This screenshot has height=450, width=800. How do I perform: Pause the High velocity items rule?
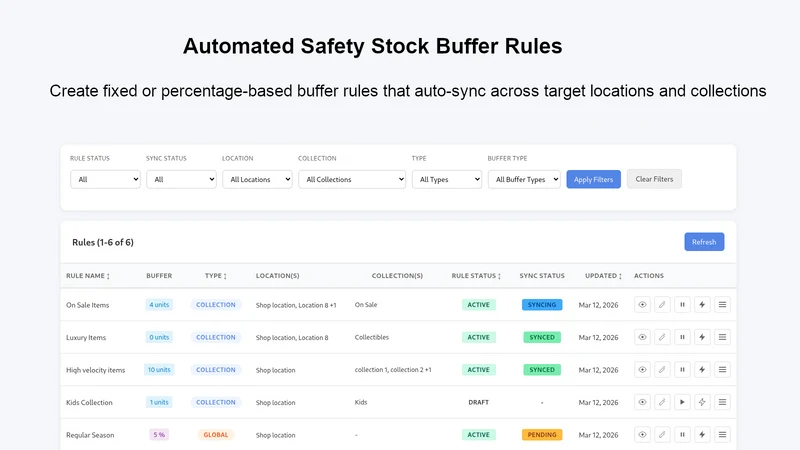tap(682, 369)
